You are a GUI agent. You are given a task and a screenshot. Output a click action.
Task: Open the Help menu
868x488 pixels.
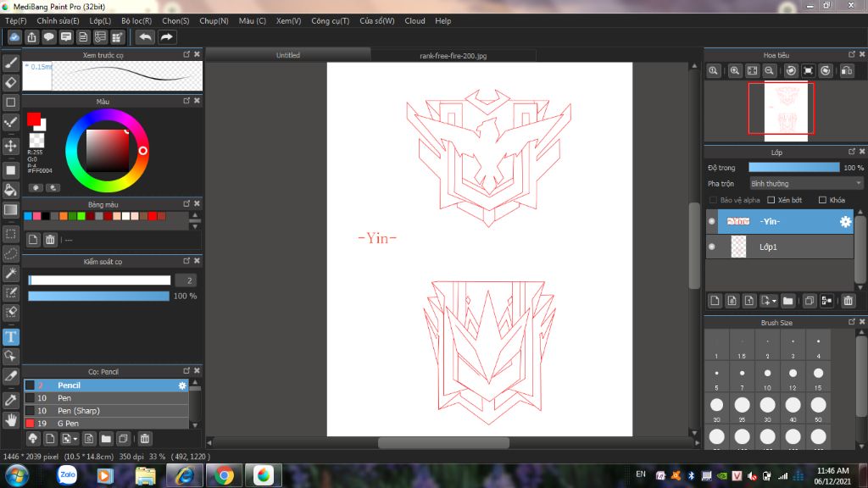[442, 21]
